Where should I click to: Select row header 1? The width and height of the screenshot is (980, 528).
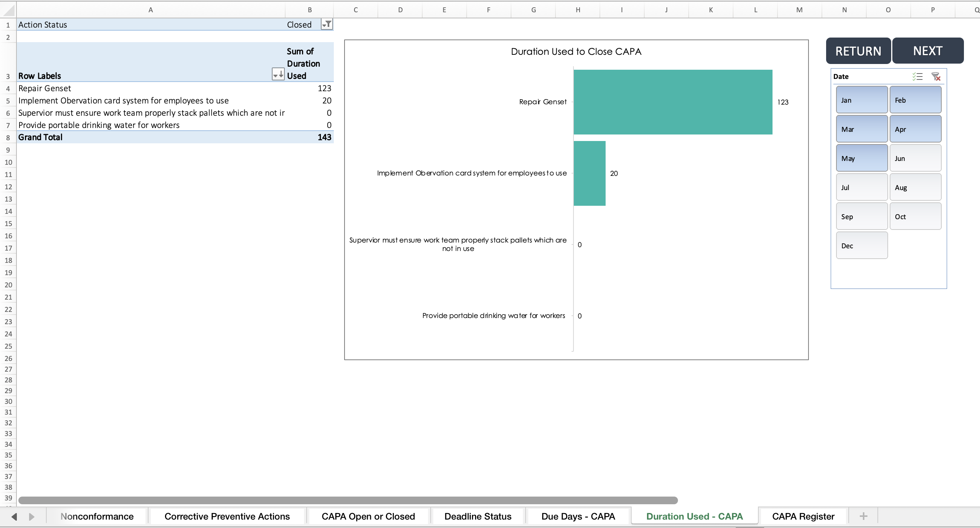[8, 25]
